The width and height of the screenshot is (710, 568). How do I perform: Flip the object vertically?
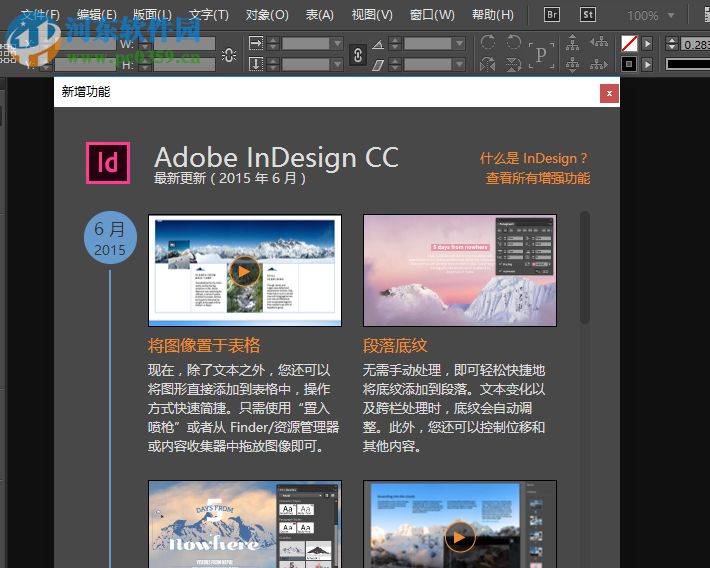tap(513, 64)
